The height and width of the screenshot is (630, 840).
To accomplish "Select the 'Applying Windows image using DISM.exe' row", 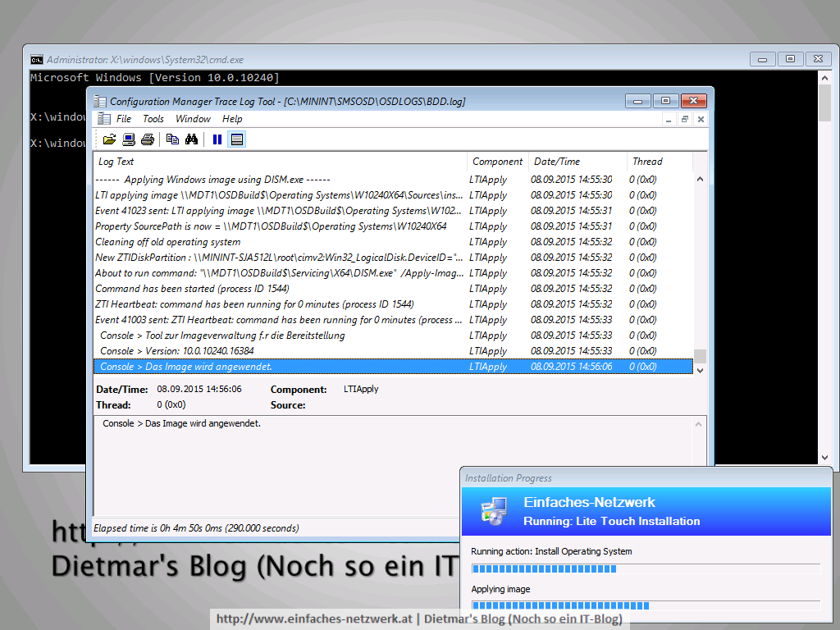I will pyautogui.click(x=393, y=180).
